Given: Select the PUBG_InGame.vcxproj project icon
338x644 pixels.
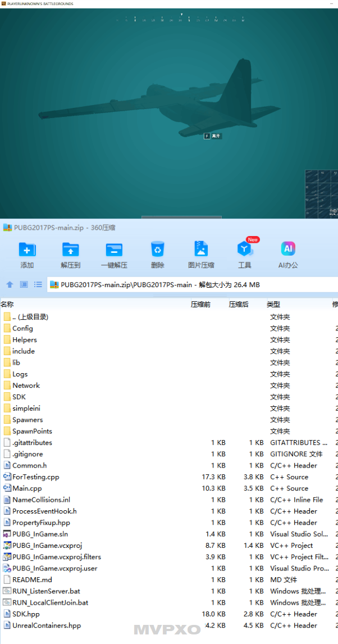Looking at the screenshot, I should tap(7, 546).
